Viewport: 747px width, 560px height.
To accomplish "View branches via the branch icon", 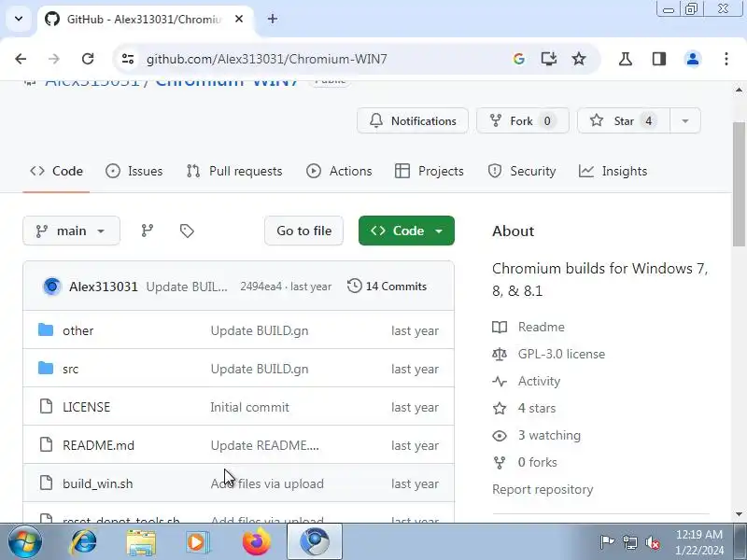I will 148,231.
